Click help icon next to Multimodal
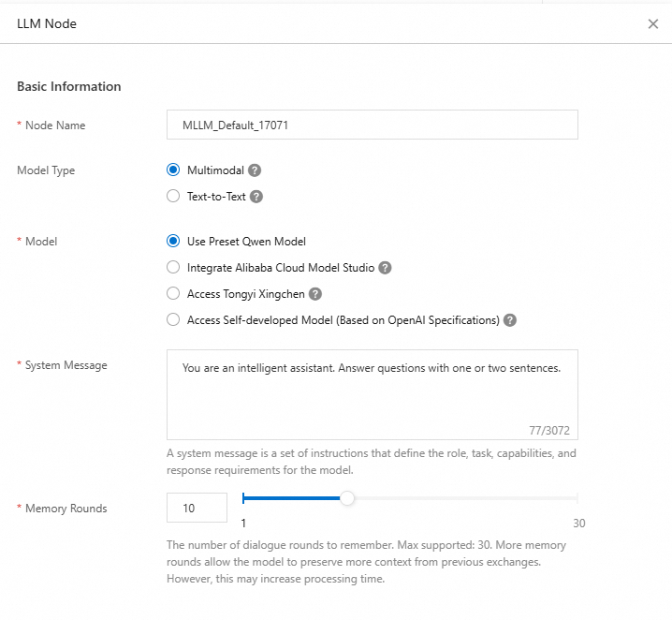 (255, 170)
